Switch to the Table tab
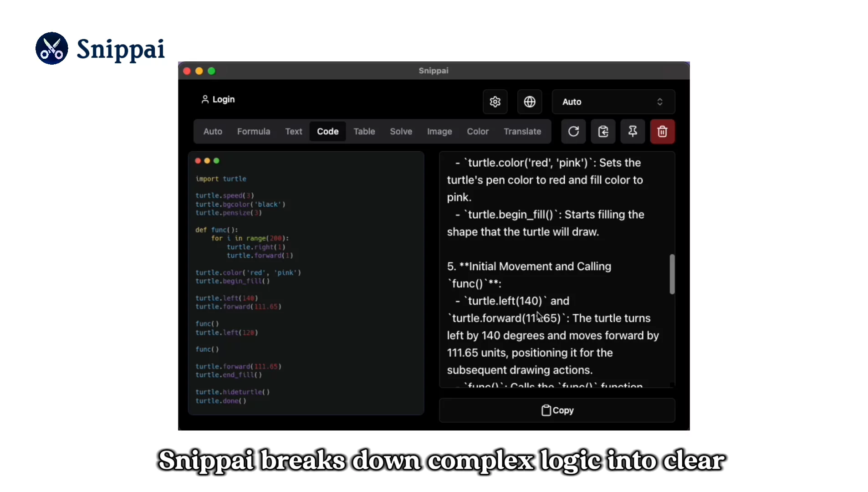The width and height of the screenshot is (868, 492). point(364,132)
